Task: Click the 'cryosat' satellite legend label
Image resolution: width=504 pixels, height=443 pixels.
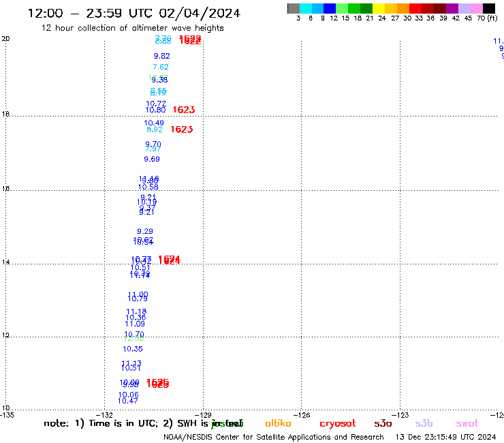Action: (338, 424)
